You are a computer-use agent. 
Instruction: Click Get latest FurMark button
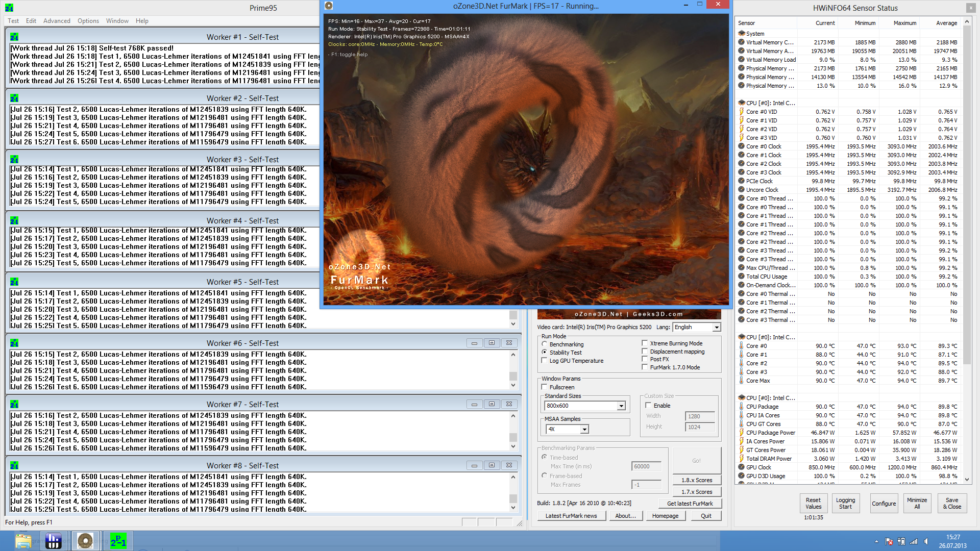point(690,503)
